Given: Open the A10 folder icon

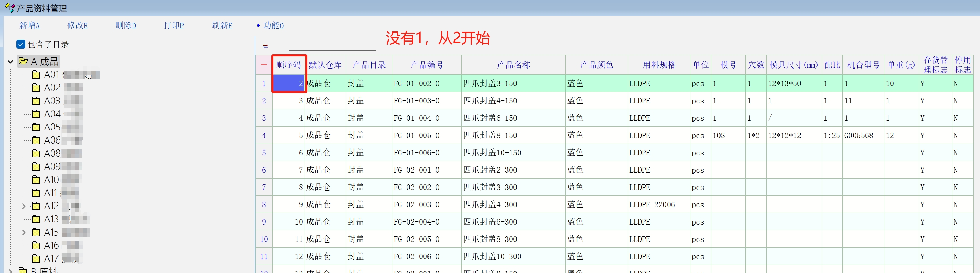Looking at the screenshot, I should click(x=36, y=180).
